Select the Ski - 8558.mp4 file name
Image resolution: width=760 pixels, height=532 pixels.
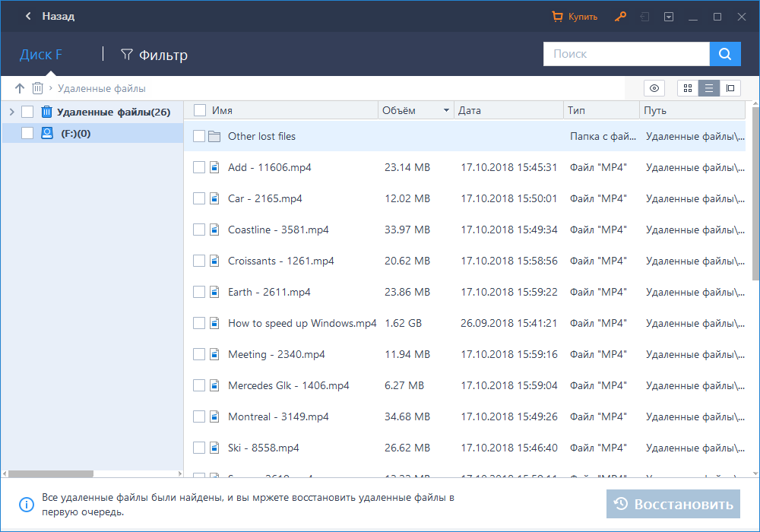click(264, 448)
